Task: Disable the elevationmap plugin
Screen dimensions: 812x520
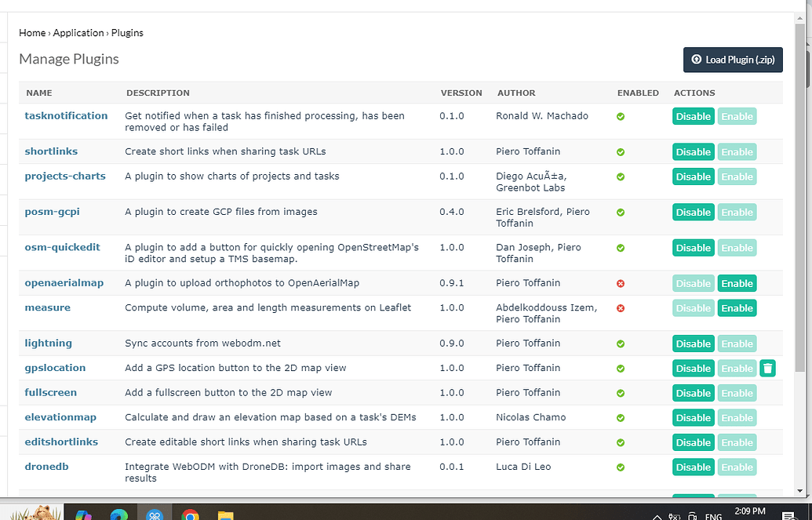Action: (x=693, y=417)
